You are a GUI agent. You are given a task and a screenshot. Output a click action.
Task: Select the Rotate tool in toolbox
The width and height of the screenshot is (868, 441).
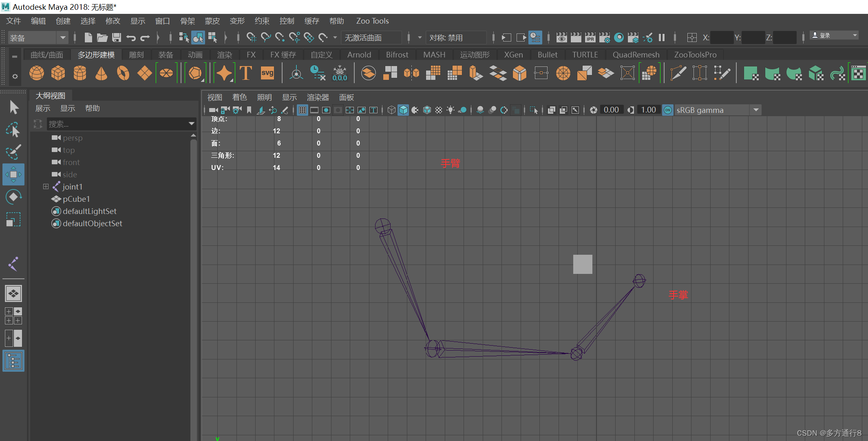click(13, 197)
